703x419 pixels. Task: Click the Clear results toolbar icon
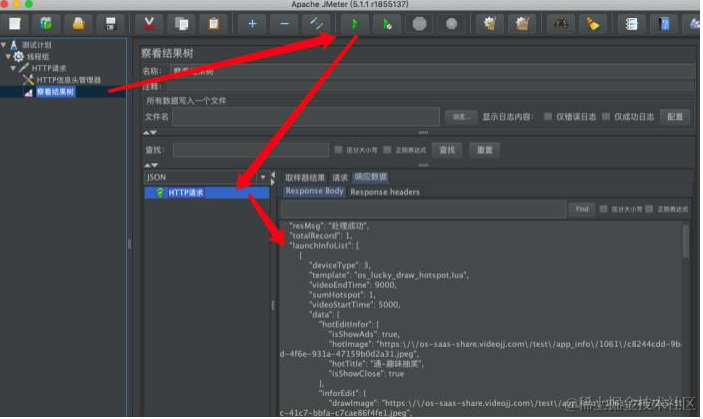[x=490, y=23]
